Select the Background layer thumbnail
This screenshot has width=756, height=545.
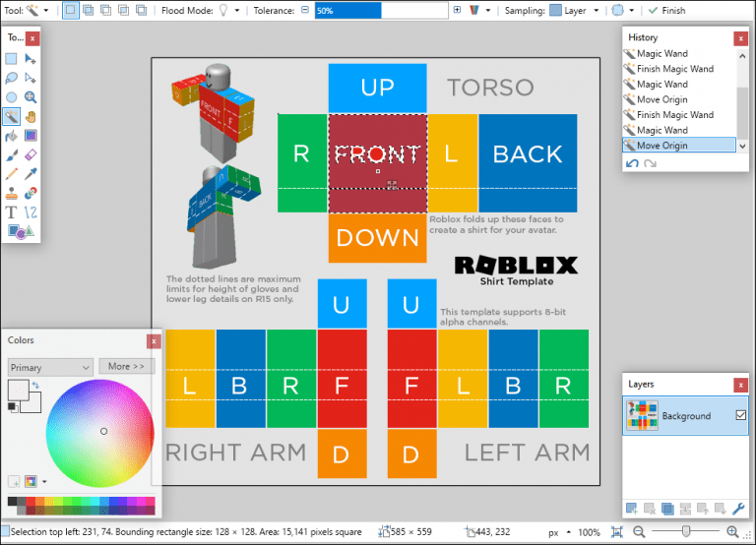coord(642,415)
